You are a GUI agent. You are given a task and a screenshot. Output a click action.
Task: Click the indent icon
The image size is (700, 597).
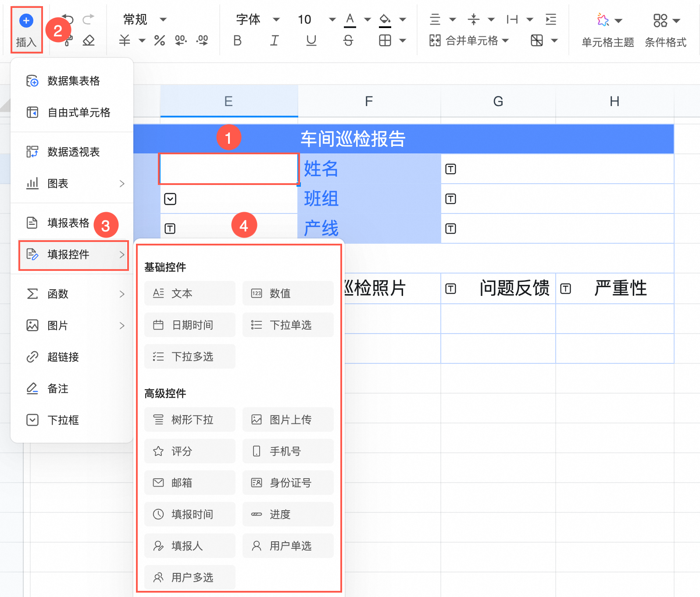[551, 19]
